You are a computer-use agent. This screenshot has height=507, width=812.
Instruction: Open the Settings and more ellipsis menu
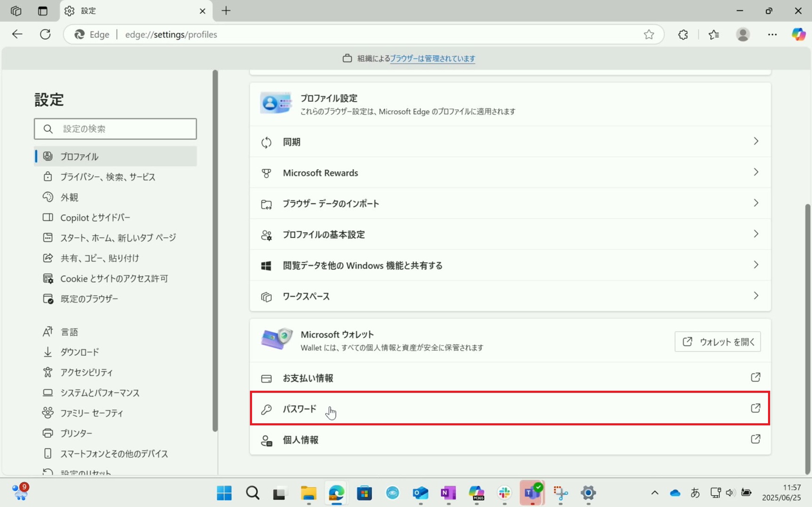coord(772,35)
